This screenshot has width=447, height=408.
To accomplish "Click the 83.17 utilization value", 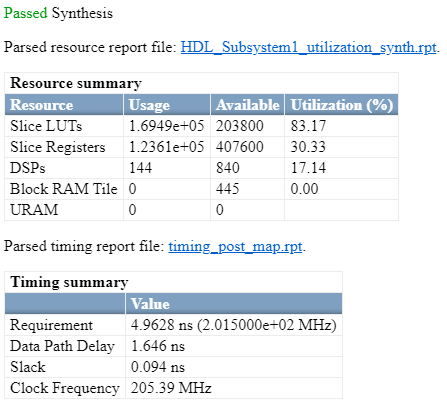I will click(308, 126).
